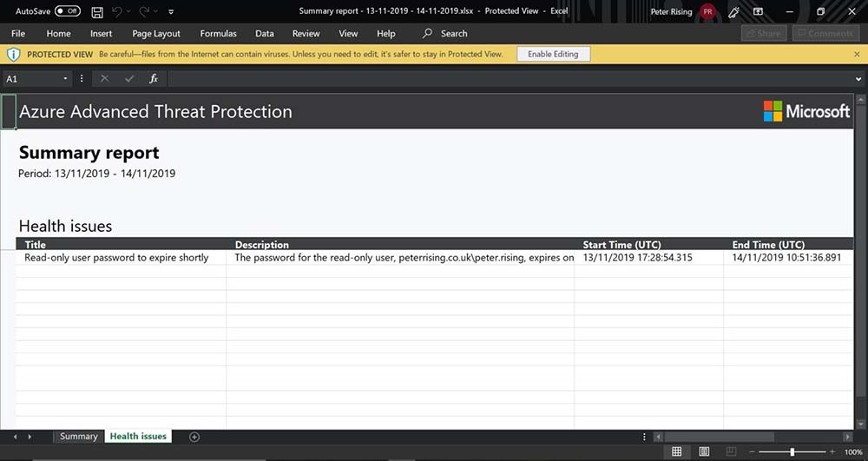Screen dimensions: 868x461
Task: Click the New sheet plus icon
Action: pyautogui.click(x=194, y=437)
